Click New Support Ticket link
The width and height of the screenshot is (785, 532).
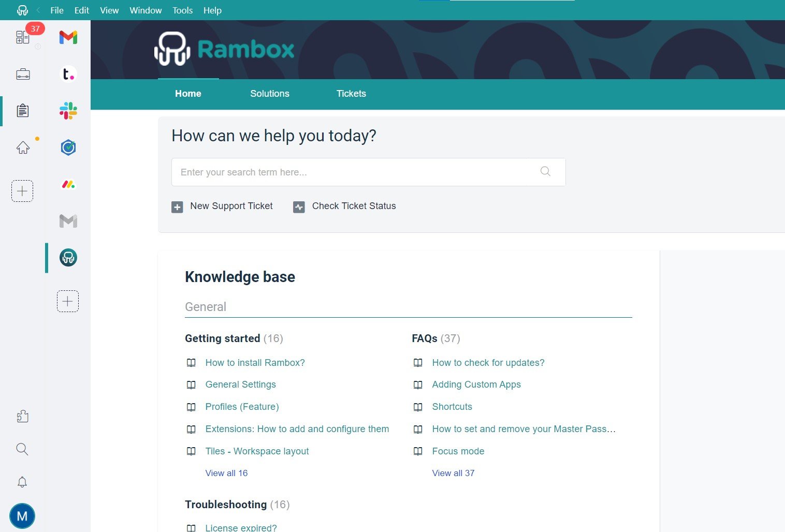click(231, 206)
